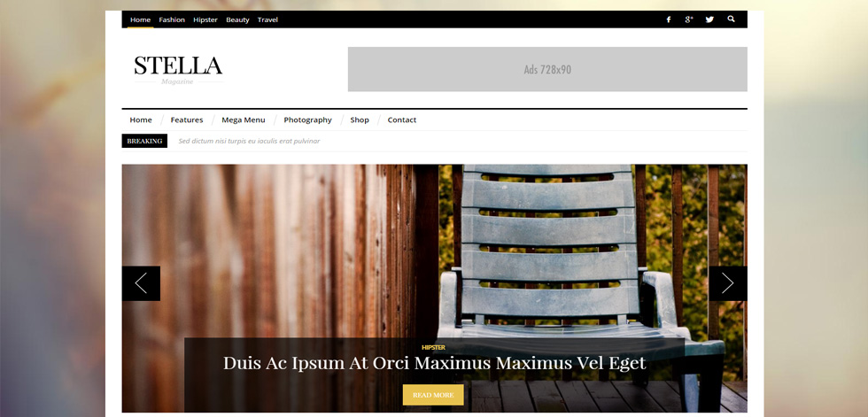The image size is (868, 417).
Task: Select Home in top black bar
Action: coord(140,19)
